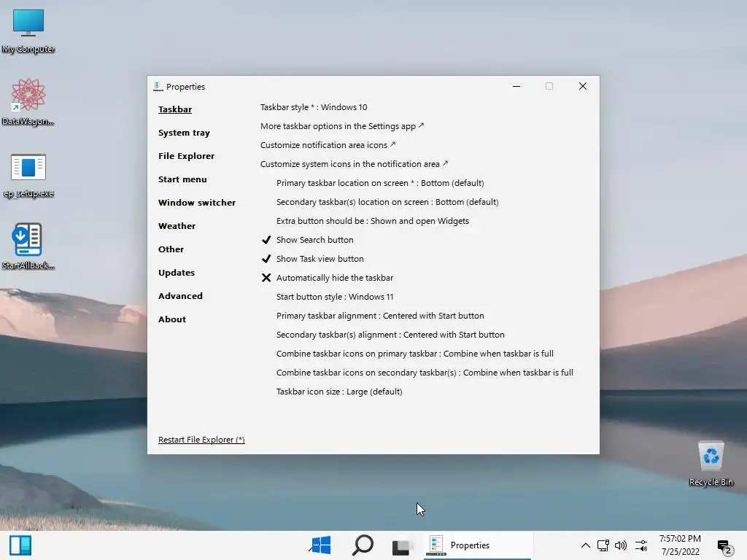Switch to the Start menu section
The image size is (747, 560).
(x=182, y=179)
